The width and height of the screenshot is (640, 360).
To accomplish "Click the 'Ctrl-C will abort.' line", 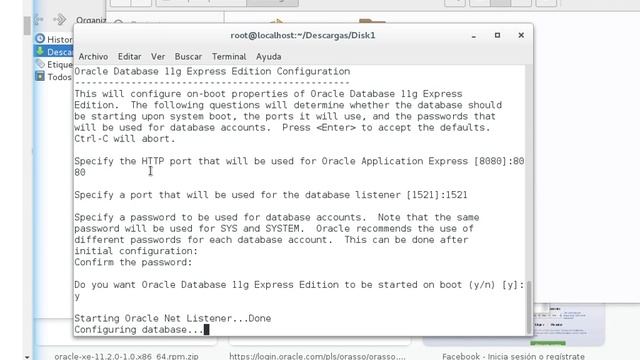I will [x=124, y=139].
